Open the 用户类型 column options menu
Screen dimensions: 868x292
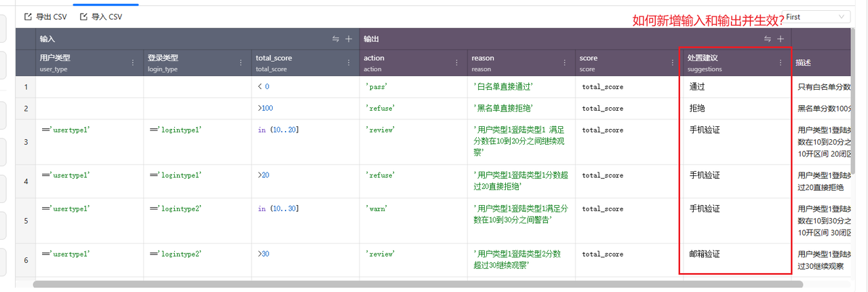click(x=133, y=62)
